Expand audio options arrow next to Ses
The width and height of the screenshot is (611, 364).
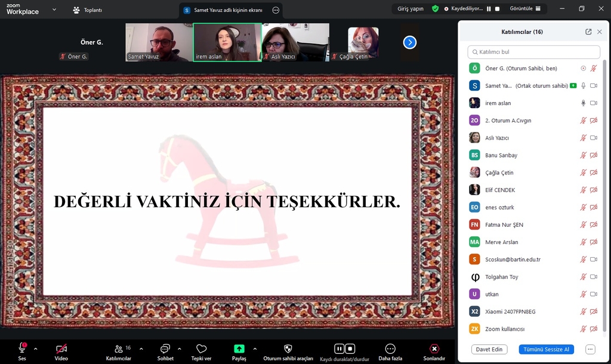click(35, 348)
